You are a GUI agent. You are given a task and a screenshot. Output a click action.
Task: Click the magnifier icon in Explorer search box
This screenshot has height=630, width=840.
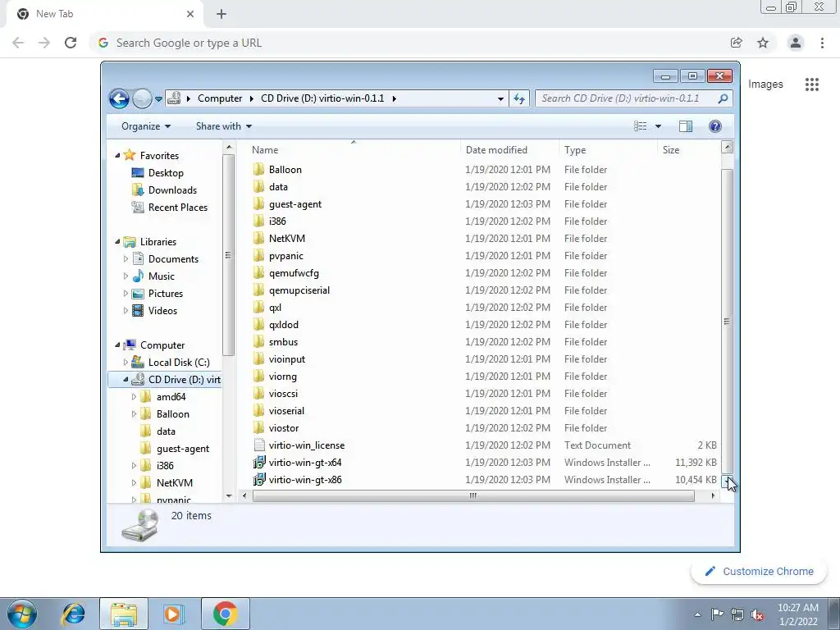[723, 98]
